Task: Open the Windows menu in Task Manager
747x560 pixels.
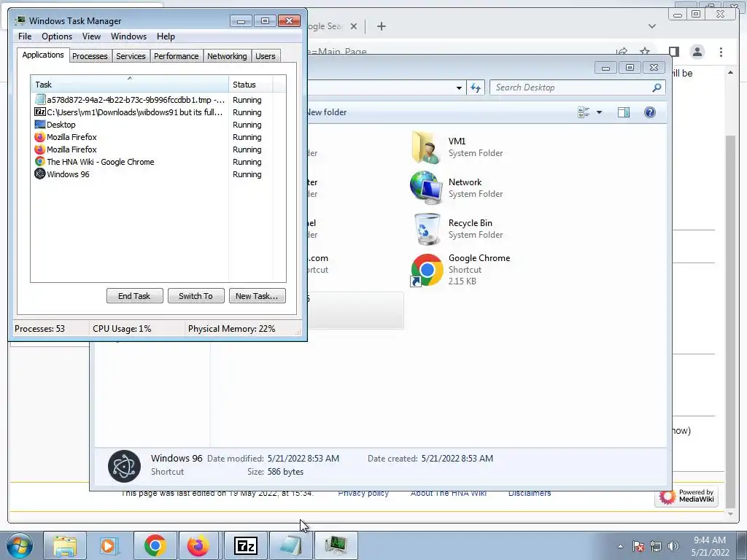Action: point(128,36)
